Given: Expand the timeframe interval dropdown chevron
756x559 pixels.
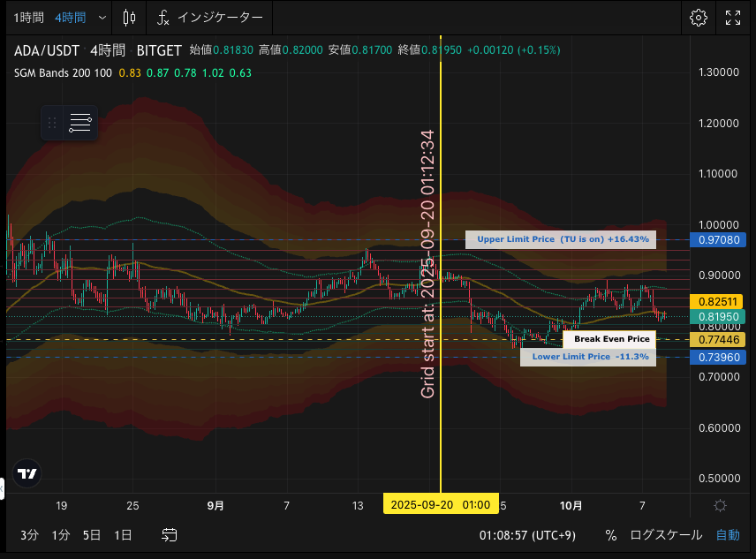Looking at the screenshot, I should click(102, 18).
